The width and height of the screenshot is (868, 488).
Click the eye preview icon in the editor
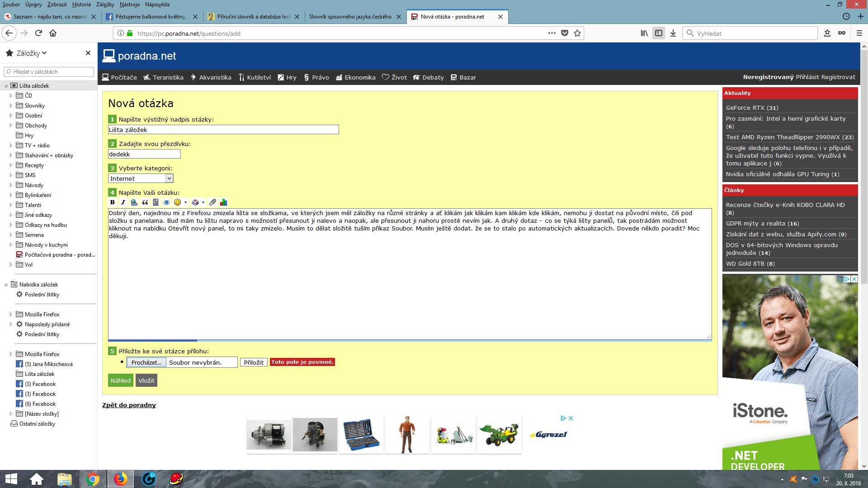[x=166, y=202]
